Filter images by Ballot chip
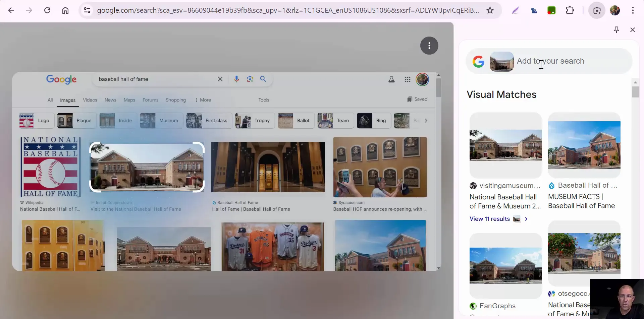Screen dimensions: 644x319 coord(296,121)
